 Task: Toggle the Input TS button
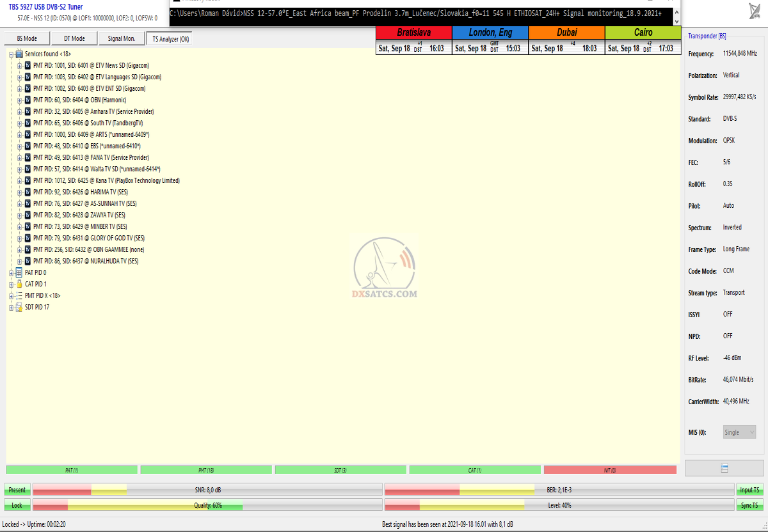click(749, 490)
